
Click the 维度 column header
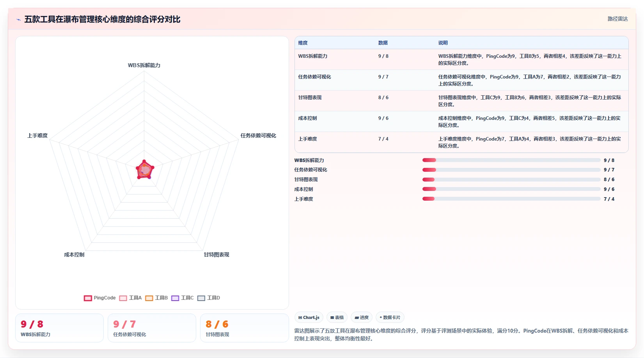(303, 43)
